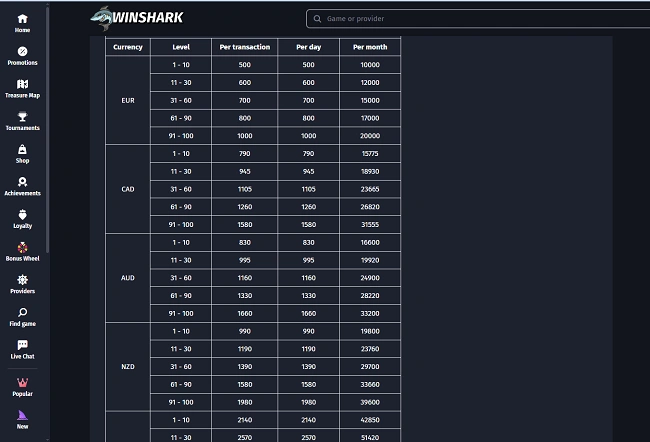Click CAD 91 - 100 level cell

point(181,224)
